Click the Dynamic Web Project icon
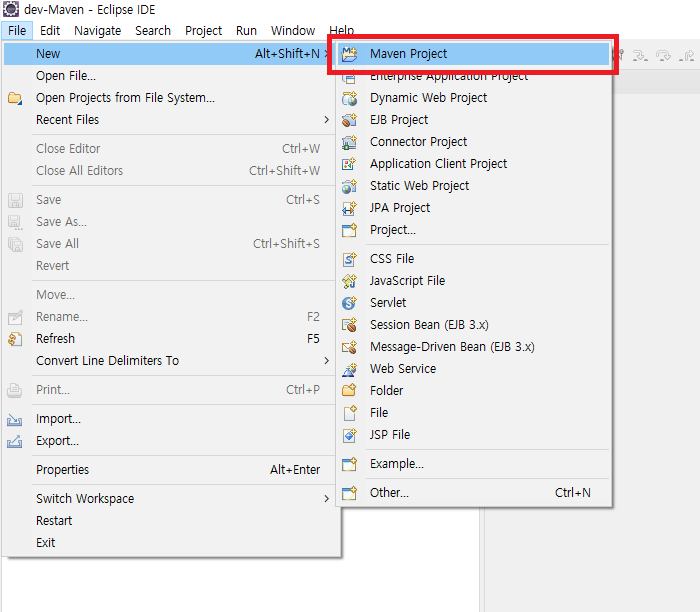 (x=349, y=98)
